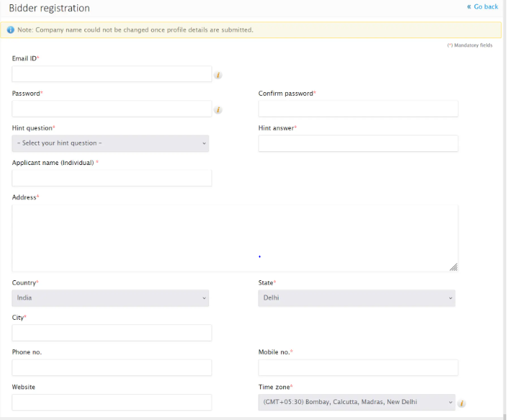The image size is (507, 420).
Task: Open the Hint question dropdown
Action: coord(110,143)
